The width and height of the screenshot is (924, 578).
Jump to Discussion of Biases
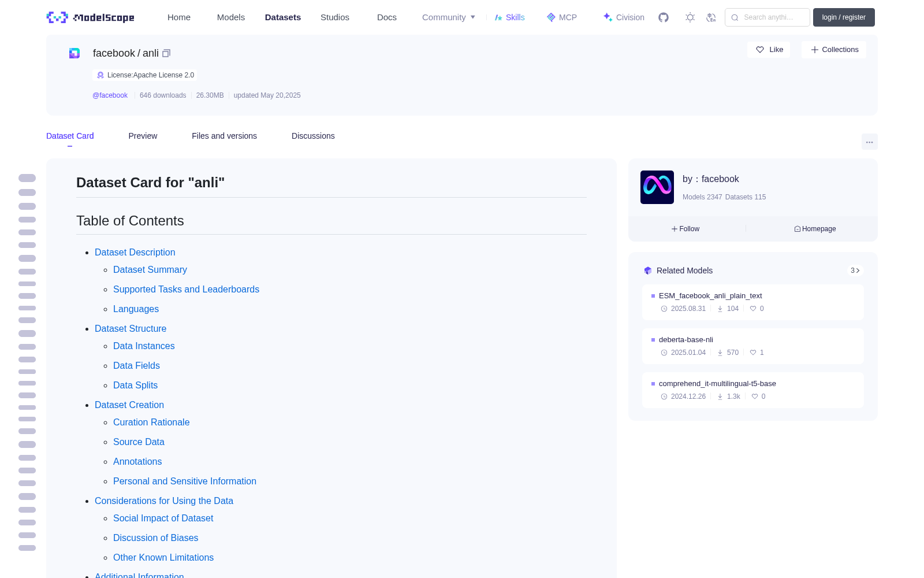click(x=155, y=538)
